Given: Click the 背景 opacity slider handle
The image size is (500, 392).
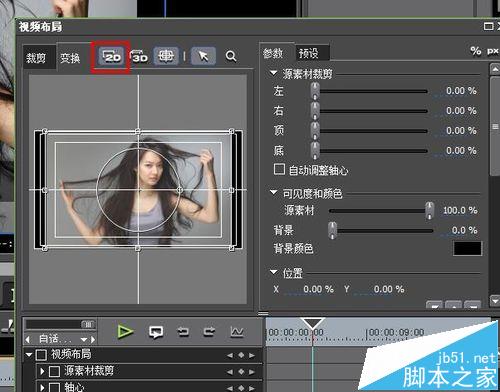Looking at the screenshot, I should 332,230.
